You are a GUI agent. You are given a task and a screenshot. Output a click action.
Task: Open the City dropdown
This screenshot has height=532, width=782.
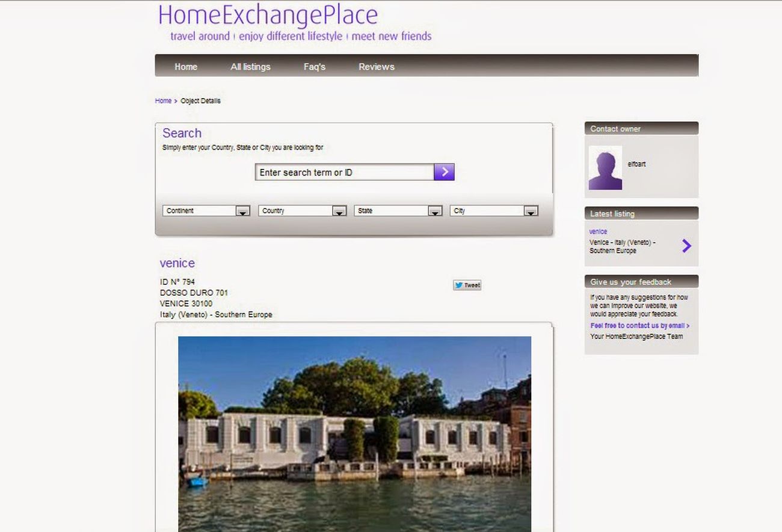coord(494,210)
